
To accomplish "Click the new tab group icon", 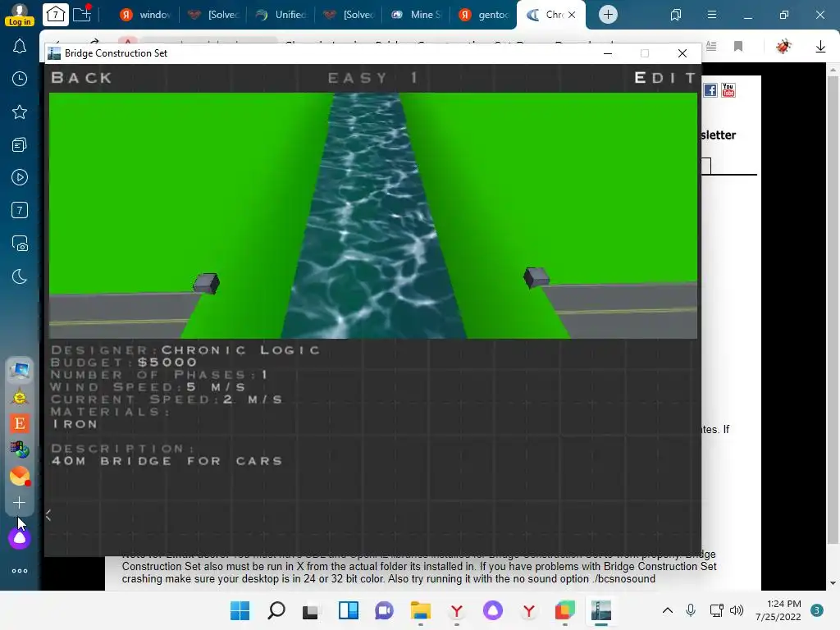I will click(83, 14).
